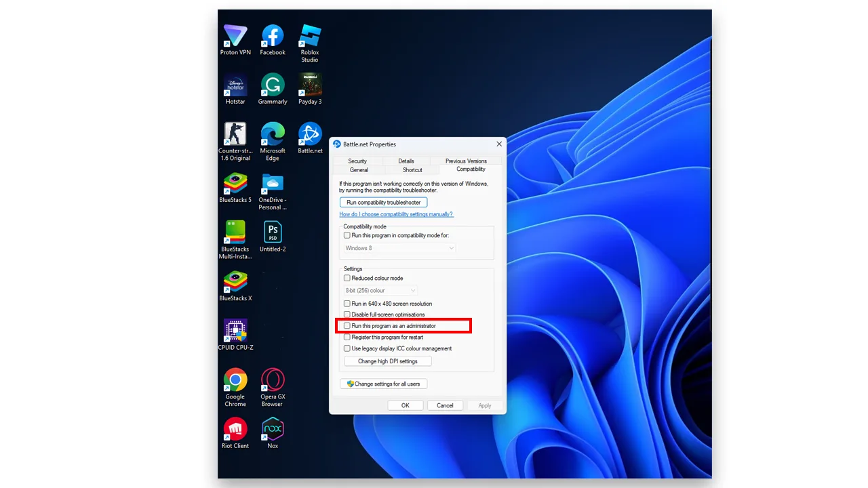
Task: Close the Battle.net Properties dialog
Action: pos(499,144)
